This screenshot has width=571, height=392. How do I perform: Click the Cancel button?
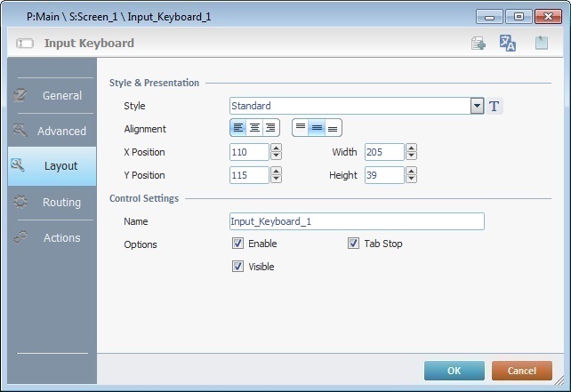click(x=522, y=371)
